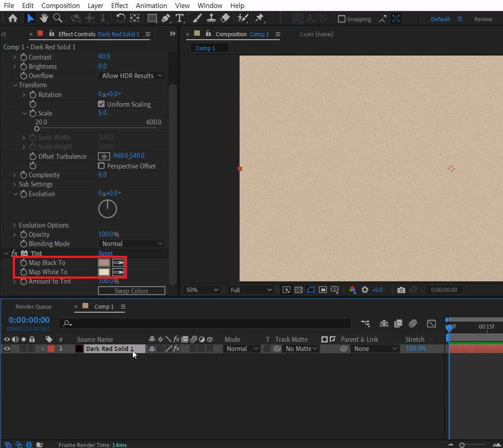
Task: Show hidden panels double-chevron button
Action: [173, 34]
